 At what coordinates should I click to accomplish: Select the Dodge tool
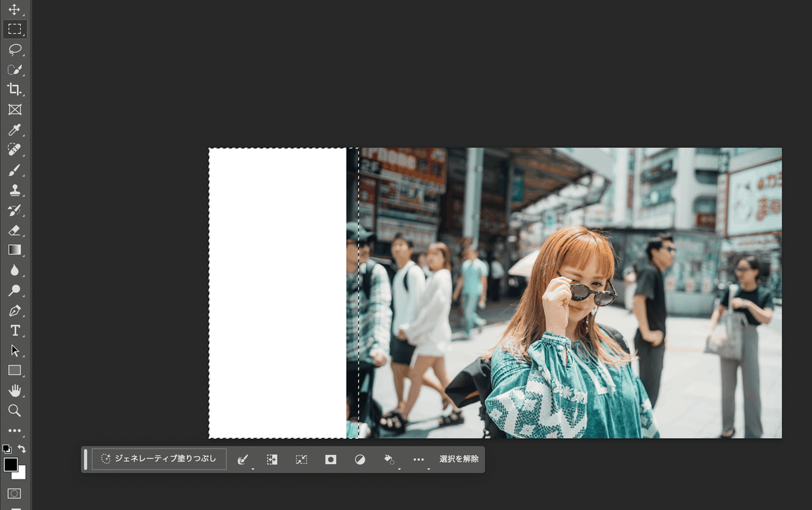pos(14,291)
